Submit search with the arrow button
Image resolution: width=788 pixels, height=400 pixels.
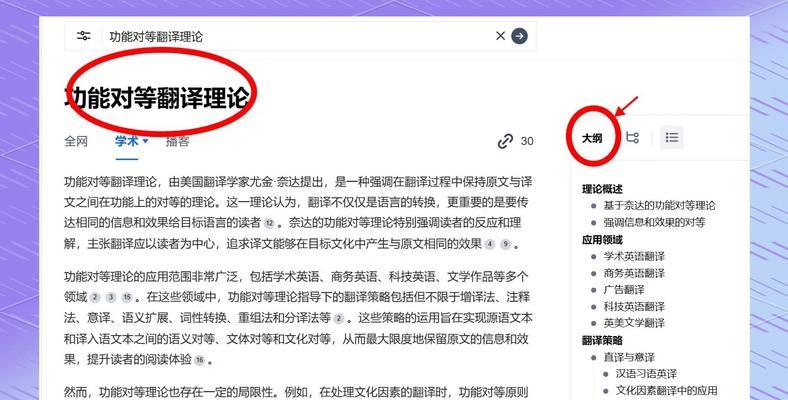(x=520, y=36)
